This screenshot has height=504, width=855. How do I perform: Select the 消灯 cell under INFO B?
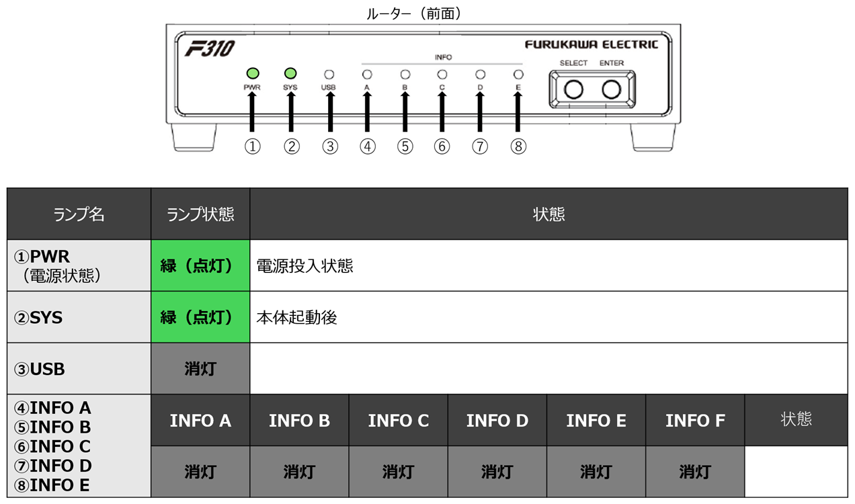point(299,472)
